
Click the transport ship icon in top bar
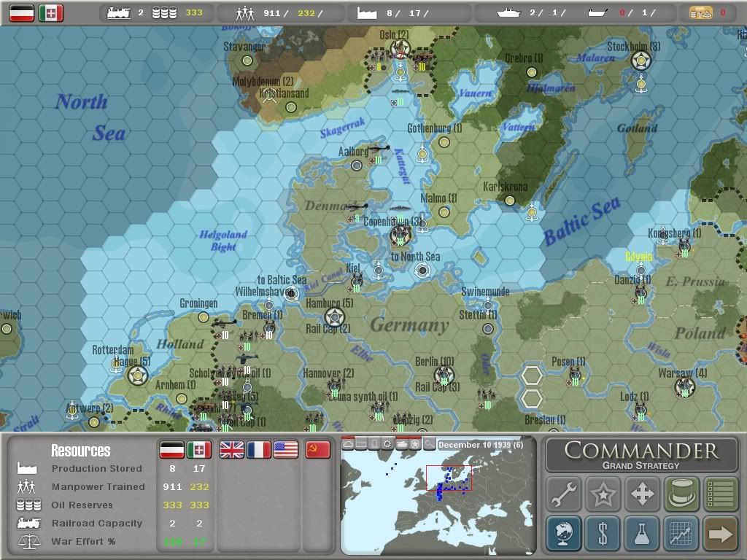pos(598,13)
